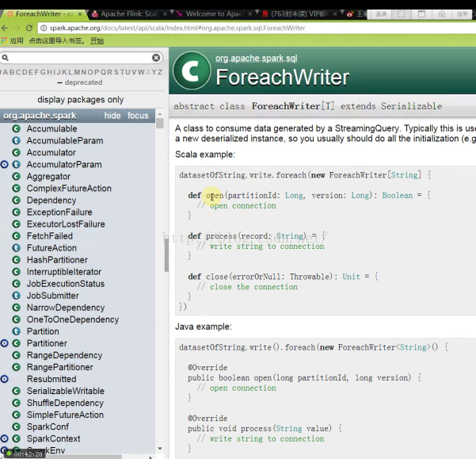Viewport: 476px width, 459px height.
Task: Click the browser address bar URL
Action: click(177, 28)
